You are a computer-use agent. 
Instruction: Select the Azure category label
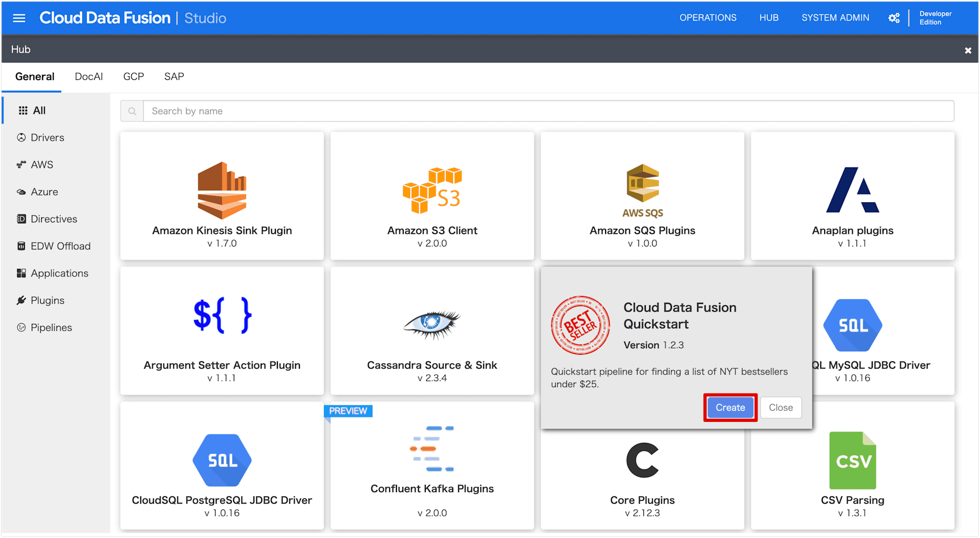pyautogui.click(x=44, y=192)
